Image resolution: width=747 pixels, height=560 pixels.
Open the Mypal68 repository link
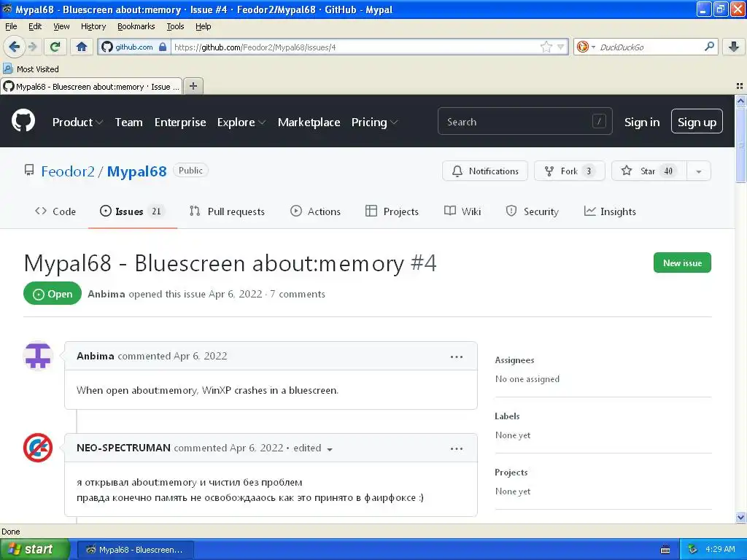coord(136,171)
